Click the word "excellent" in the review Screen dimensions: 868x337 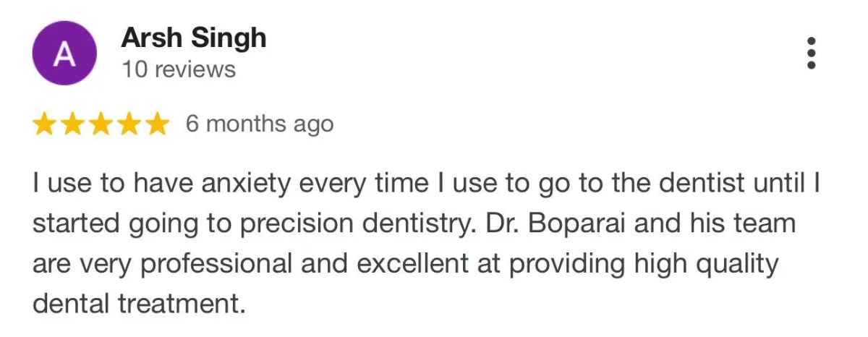point(407,265)
